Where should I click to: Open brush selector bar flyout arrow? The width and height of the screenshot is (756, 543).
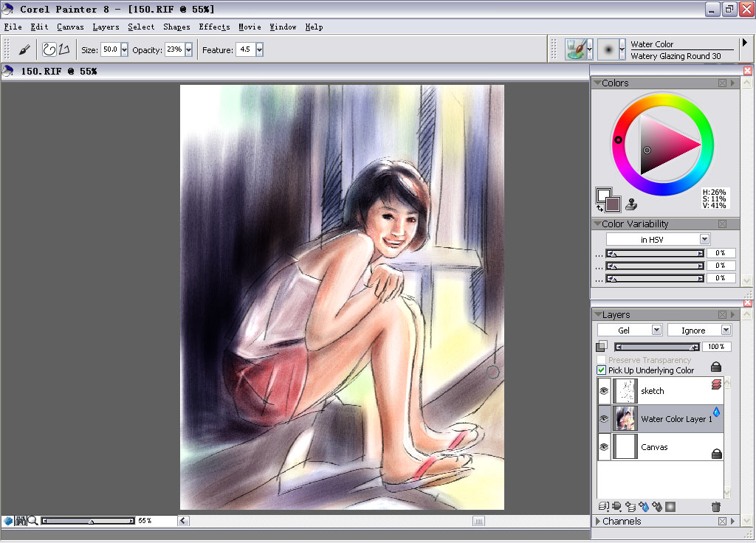pyautogui.click(x=745, y=43)
